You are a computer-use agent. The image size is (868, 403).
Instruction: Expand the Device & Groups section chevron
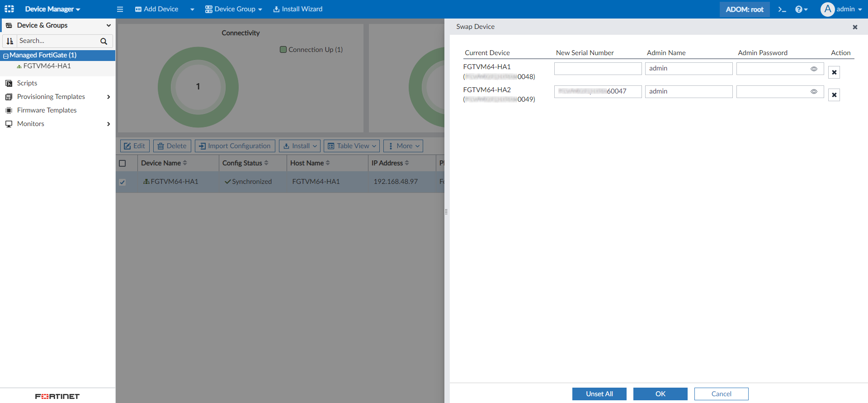108,25
